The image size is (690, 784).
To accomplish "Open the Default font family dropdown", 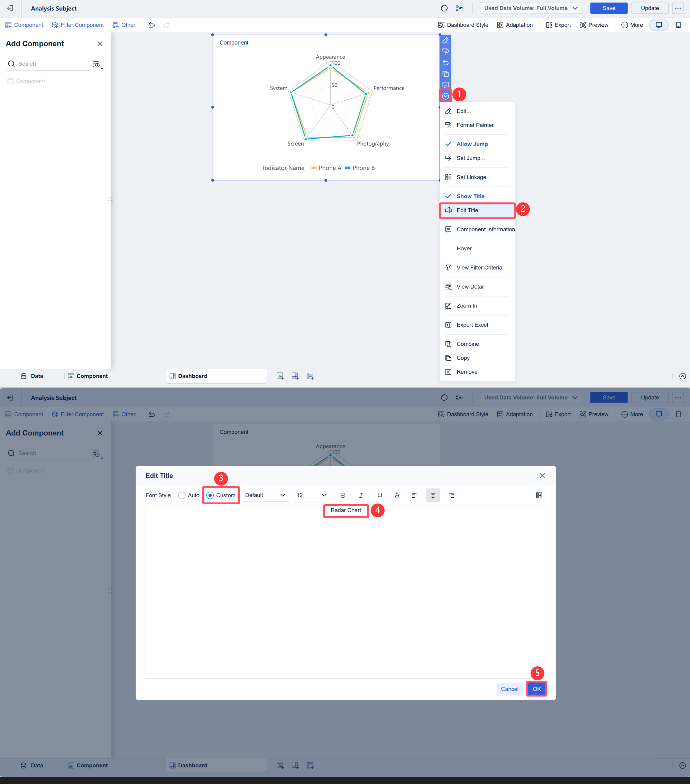I will pos(265,495).
